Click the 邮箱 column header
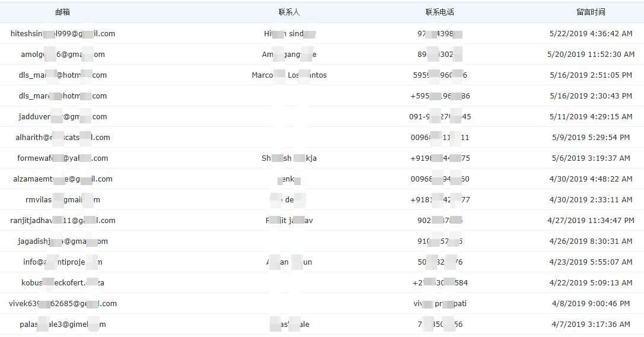The width and height of the screenshot is (644, 337). click(x=62, y=12)
